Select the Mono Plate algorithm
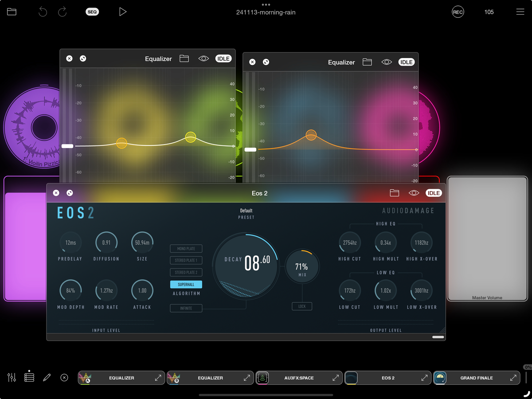 pos(186,249)
